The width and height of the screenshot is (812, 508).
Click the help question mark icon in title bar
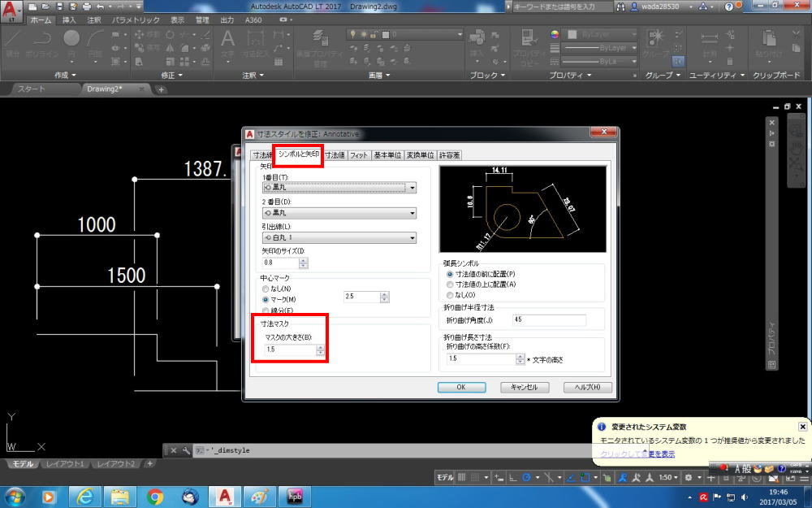(x=728, y=7)
